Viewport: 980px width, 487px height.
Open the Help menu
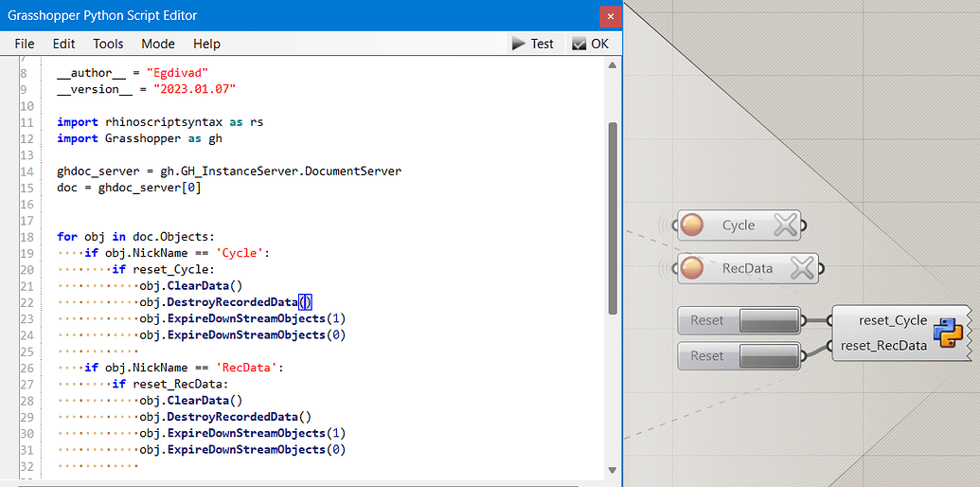click(206, 44)
